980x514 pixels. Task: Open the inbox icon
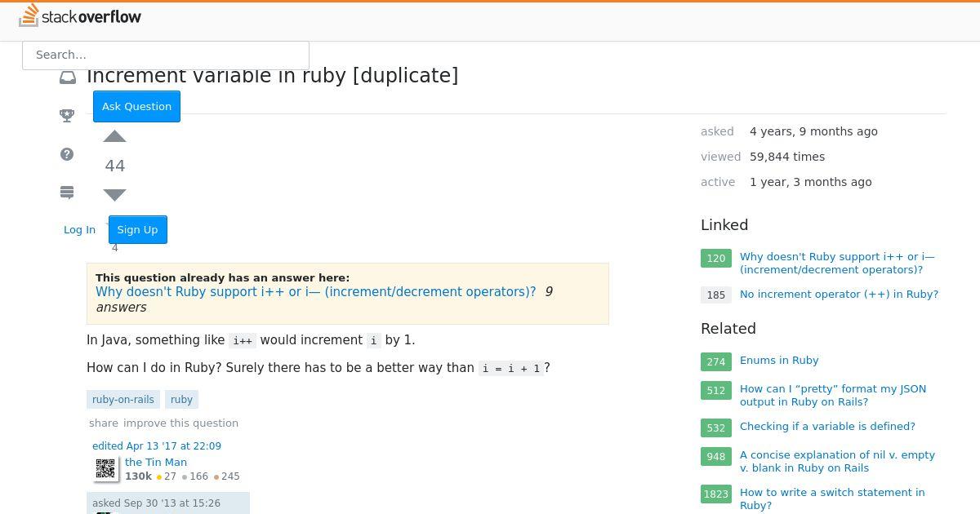point(68,78)
